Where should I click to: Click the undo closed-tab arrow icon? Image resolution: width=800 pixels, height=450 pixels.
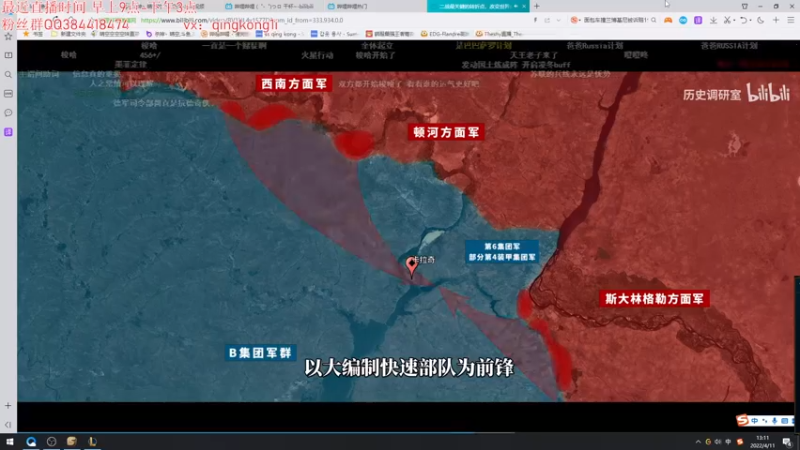coord(743,20)
